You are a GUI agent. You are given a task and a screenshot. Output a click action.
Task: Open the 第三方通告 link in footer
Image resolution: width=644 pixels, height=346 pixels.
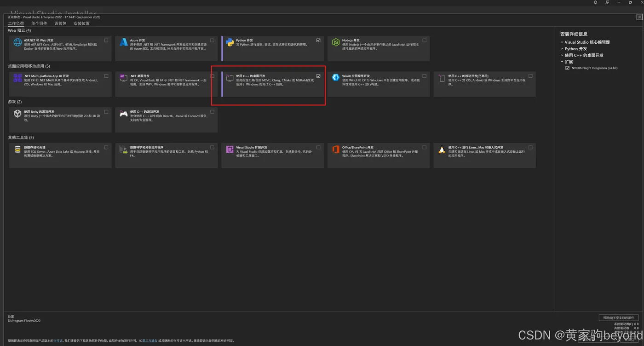[149, 341]
